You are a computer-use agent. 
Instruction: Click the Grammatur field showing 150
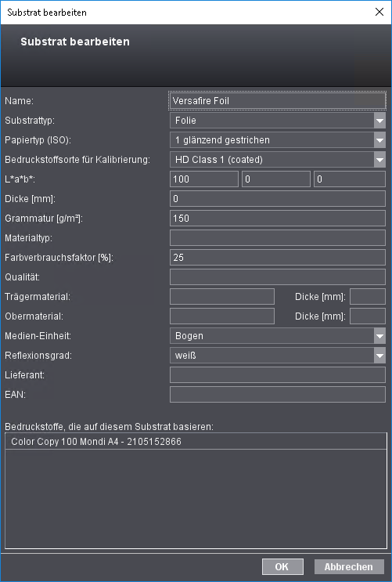278,219
